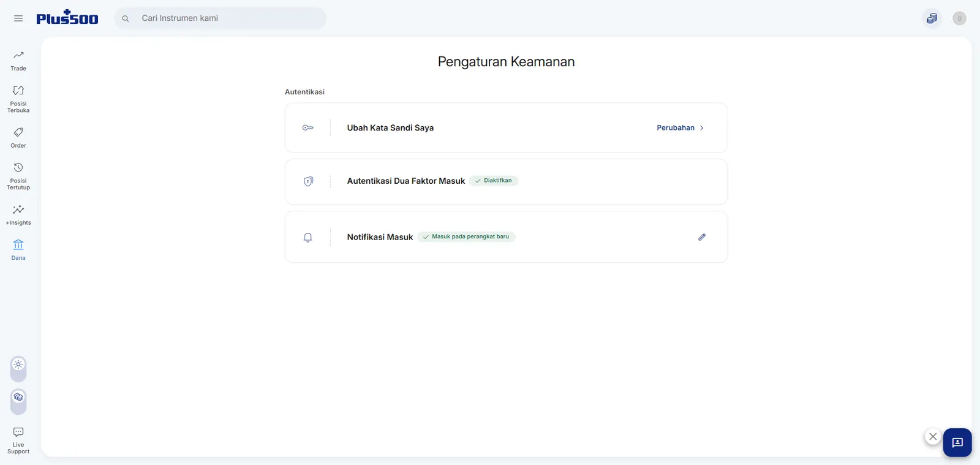Open the funds coins icon top right

coord(932,18)
